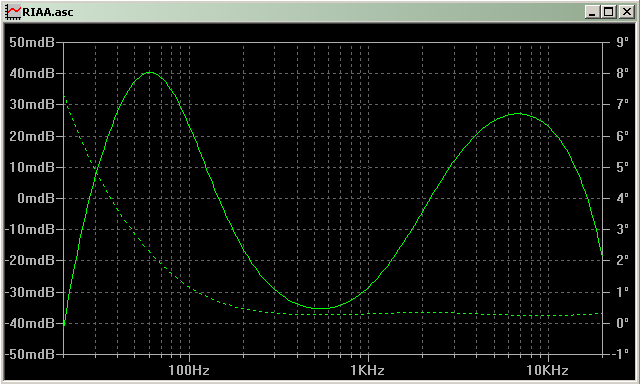Click the RIAA.asc waveform window icon
Image resolution: width=640 pixels, height=384 pixels.
[x=13, y=11]
